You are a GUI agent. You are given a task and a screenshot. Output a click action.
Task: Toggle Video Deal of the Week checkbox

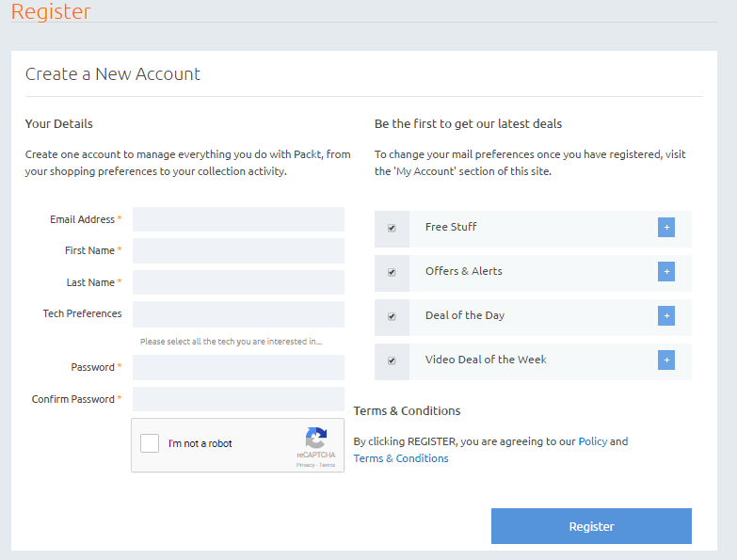point(392,360)
